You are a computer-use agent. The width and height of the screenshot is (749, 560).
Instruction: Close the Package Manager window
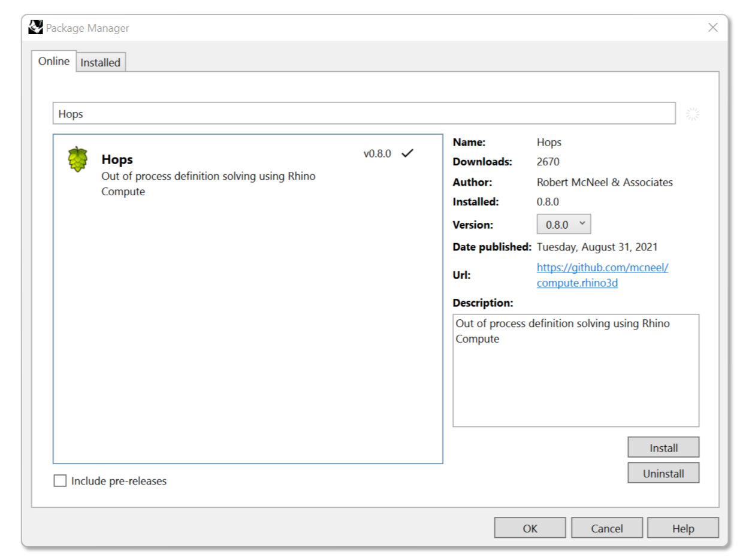click(712, 28)
